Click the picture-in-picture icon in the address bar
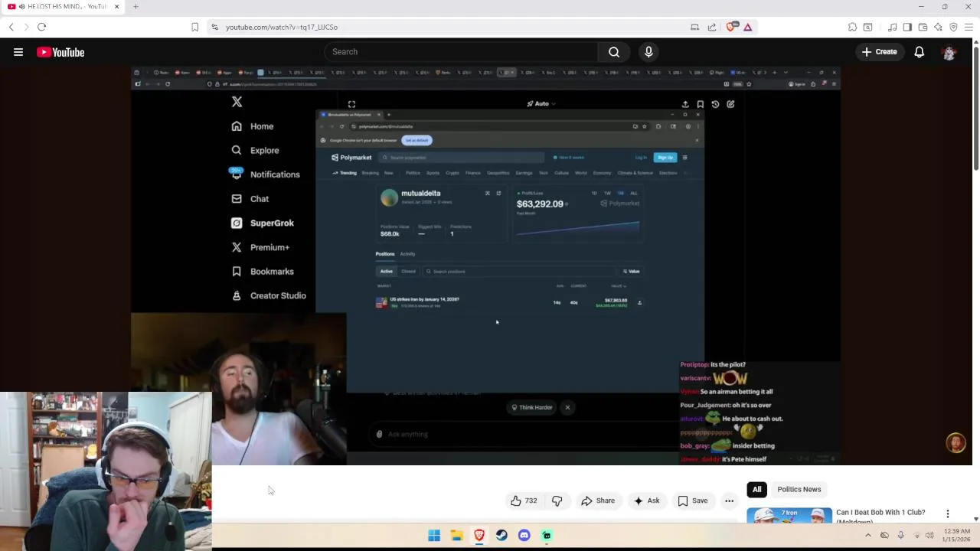 [x=694, y=27]
